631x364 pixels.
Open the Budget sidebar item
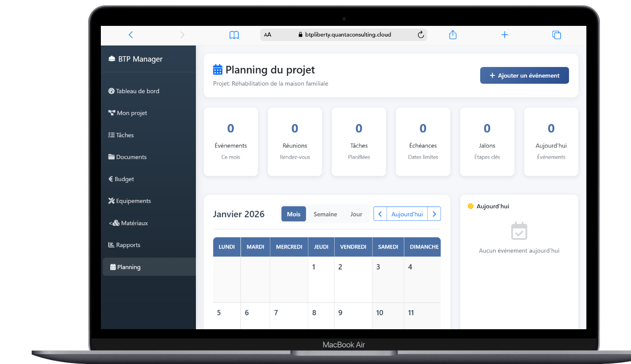point(124,179)
